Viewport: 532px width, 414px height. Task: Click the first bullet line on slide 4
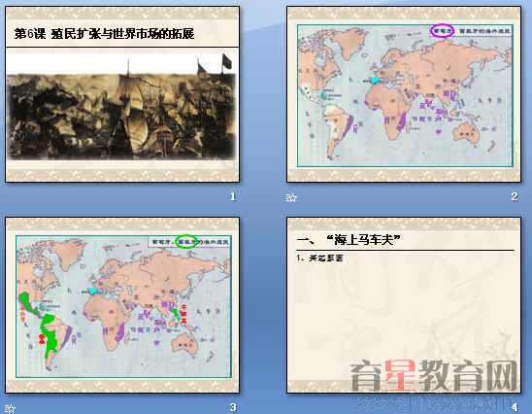pyautogui.click(x=319, y=259)
